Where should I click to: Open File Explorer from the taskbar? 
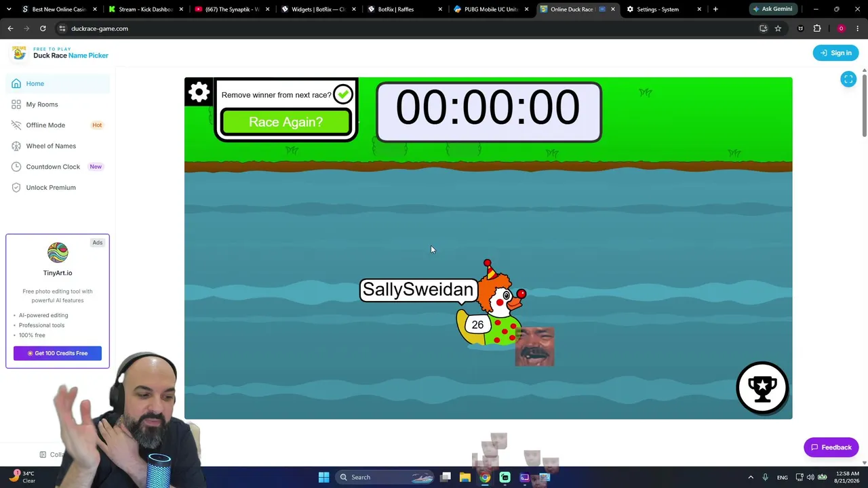pyautogui.click(x=465, y=477)
